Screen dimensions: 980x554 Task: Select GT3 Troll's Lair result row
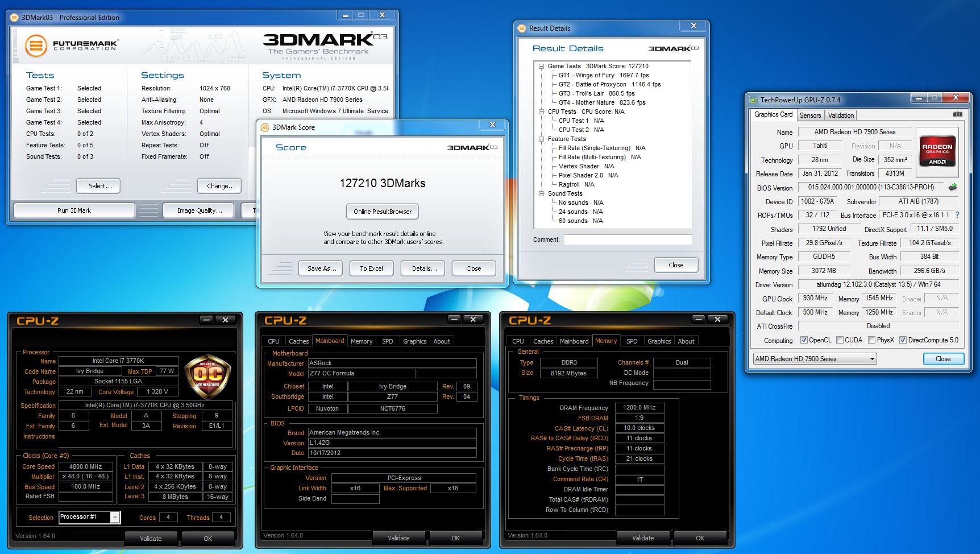coord(596,93)
